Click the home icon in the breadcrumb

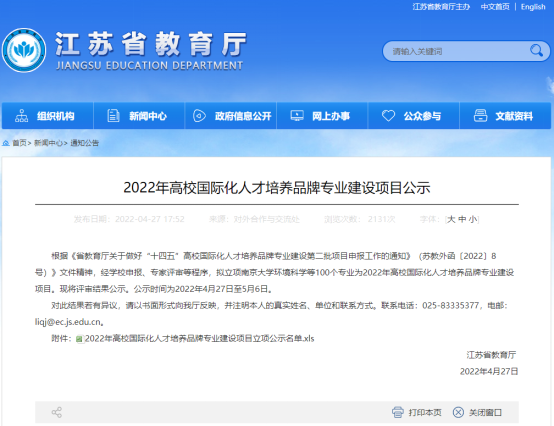6,143
